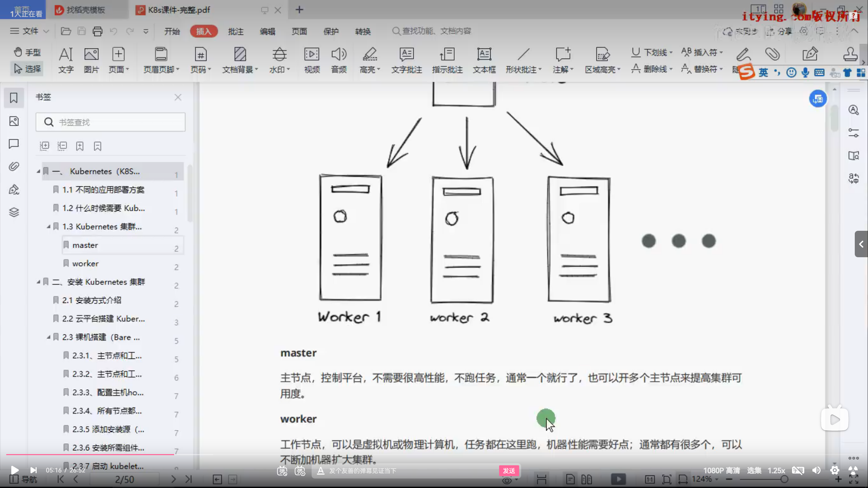Insert Video (视频)
The image size is (868, 488).
(312, 60)
